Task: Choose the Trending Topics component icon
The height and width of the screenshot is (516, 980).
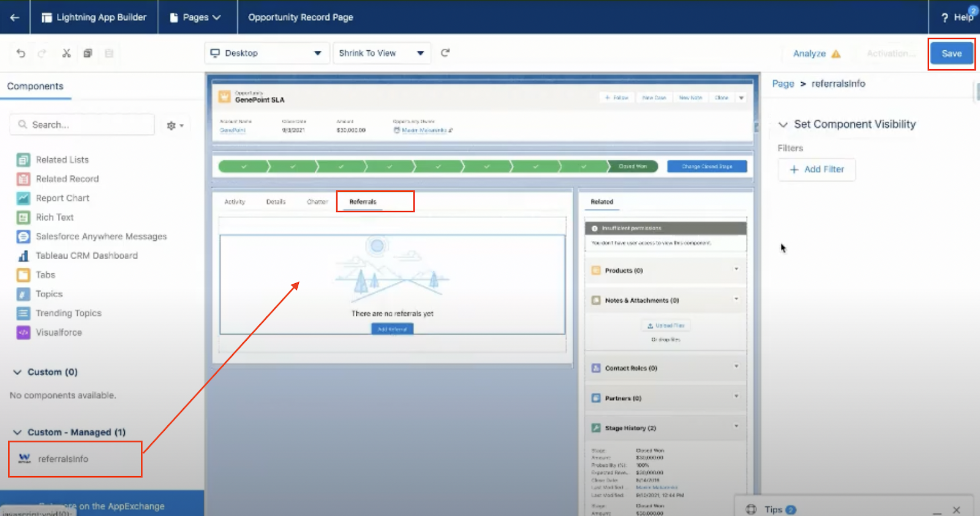Action: click(23, 313)
